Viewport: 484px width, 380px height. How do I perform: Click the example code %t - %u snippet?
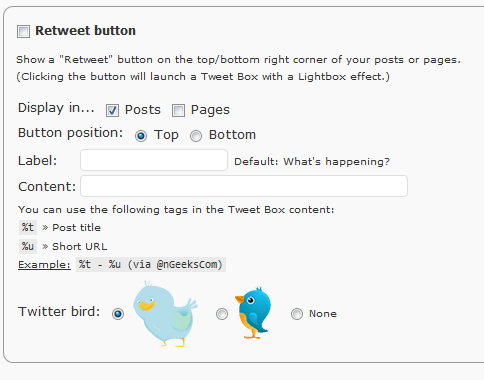click(x=151, y=264)
